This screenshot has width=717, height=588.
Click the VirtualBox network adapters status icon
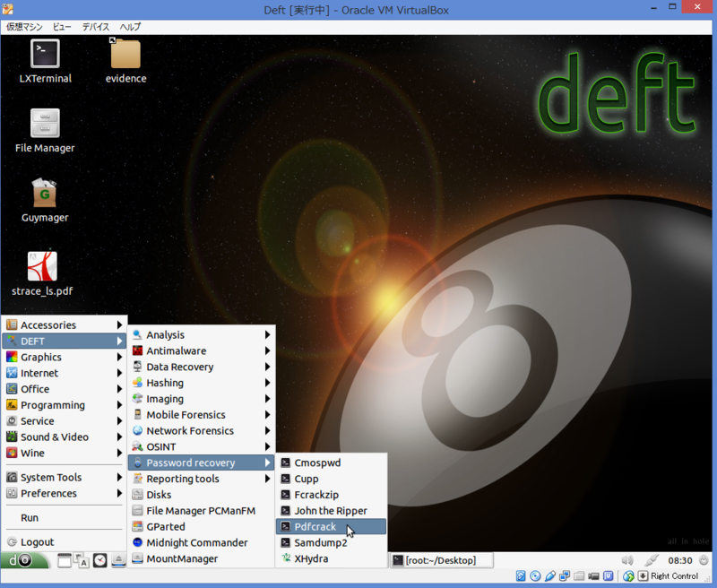coord(565,576)
